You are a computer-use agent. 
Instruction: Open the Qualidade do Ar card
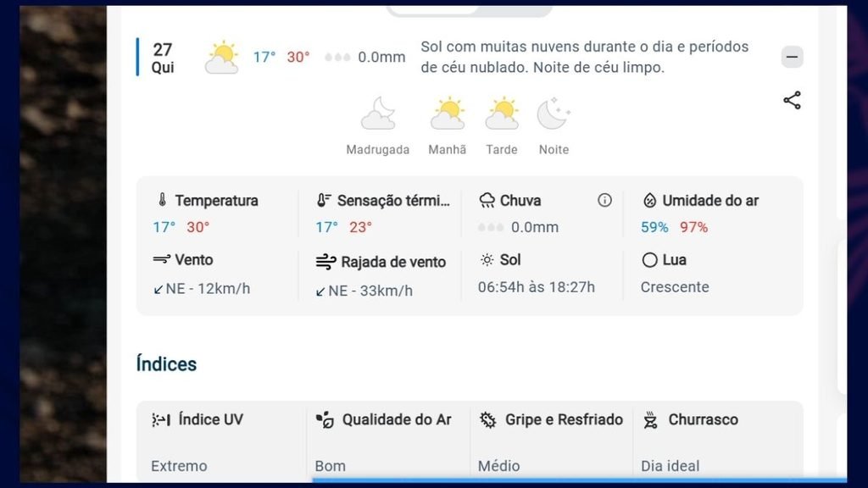[388, 441]
